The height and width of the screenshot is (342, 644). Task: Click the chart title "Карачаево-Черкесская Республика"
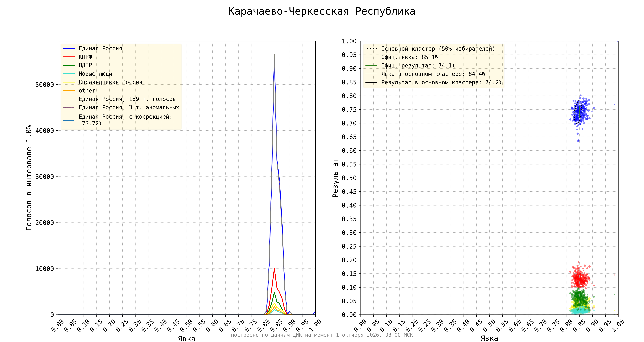[322, 12]
